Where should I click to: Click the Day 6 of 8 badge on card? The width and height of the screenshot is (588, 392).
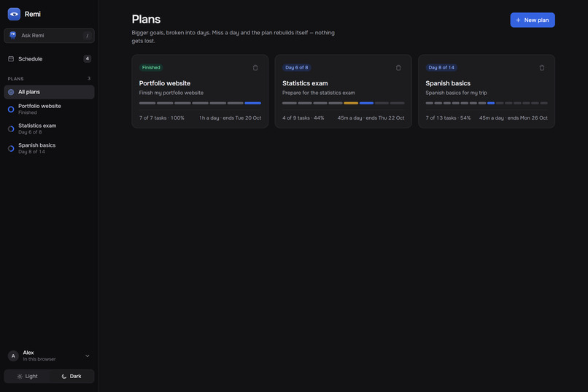[x=297, y=67]
